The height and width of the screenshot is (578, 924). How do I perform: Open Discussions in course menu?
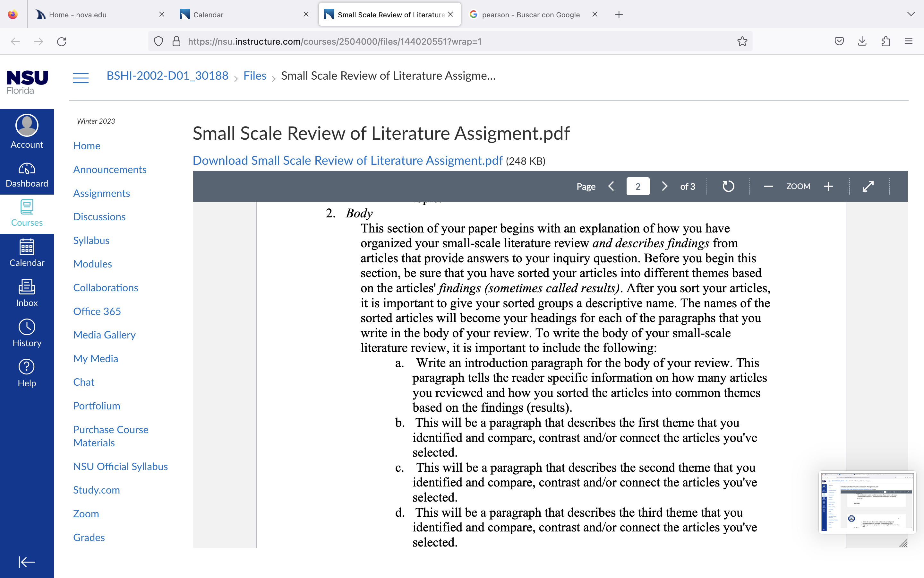coord(99,217)
